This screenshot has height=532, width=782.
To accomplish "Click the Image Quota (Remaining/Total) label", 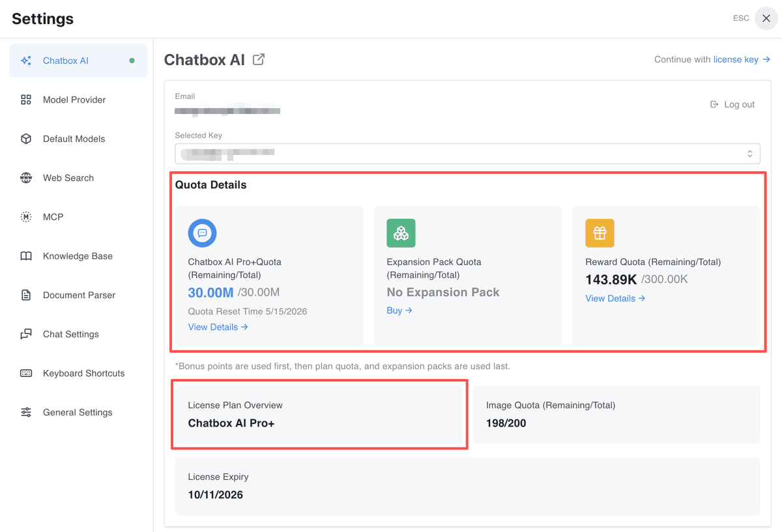I will [x=551, y=405].
